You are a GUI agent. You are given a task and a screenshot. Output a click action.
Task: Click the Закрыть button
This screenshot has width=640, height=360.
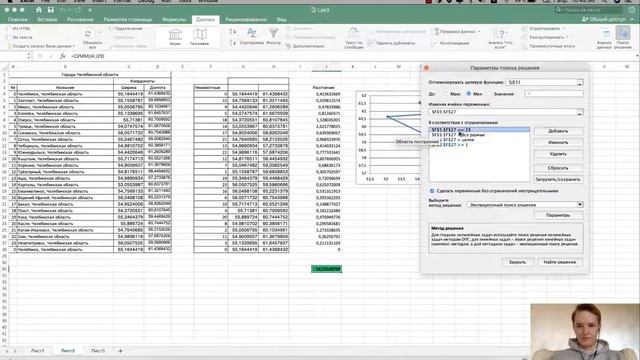517,262
